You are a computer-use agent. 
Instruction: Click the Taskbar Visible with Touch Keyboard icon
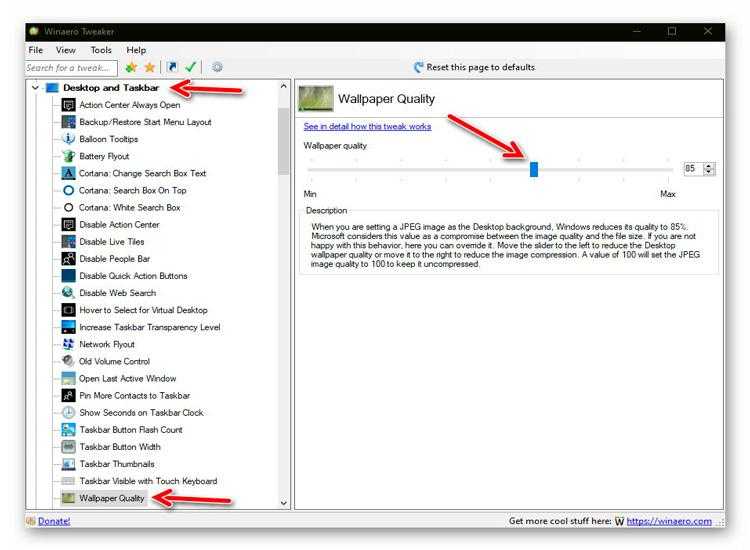coord(68,481)
